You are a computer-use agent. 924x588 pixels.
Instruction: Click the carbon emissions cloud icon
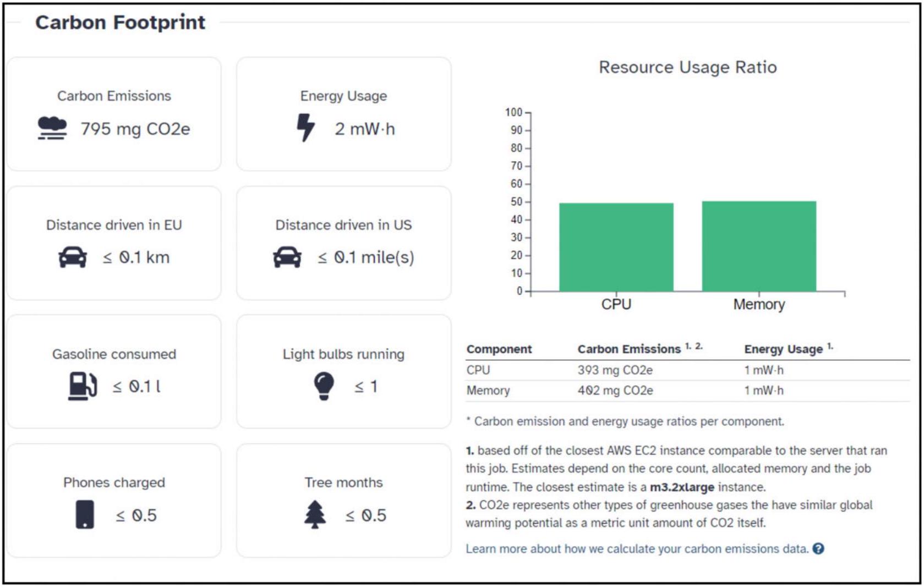tap(52, 128)
